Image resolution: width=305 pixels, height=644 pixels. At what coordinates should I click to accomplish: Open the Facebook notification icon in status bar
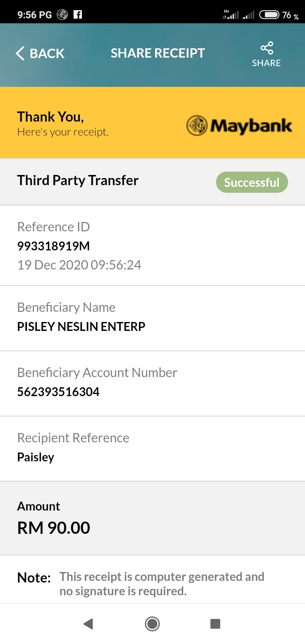point(78,15)
